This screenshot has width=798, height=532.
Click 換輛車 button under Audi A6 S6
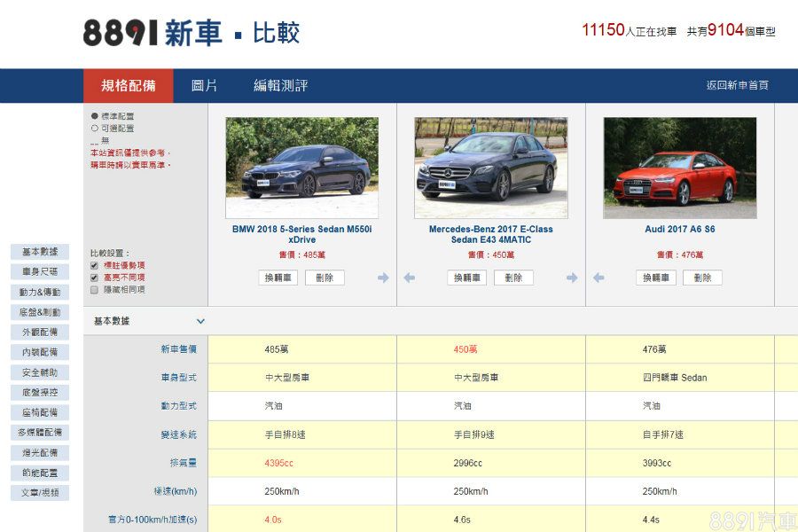656,278
